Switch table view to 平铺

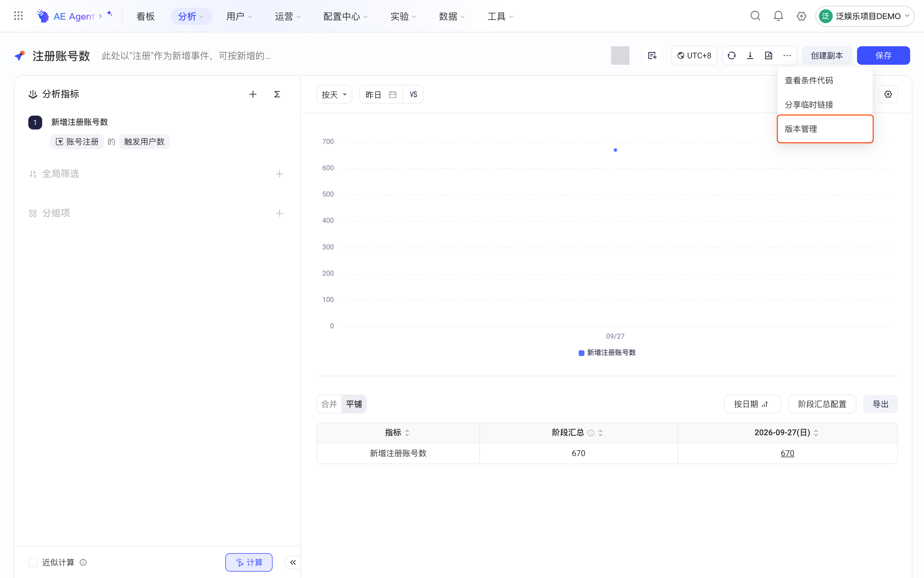click(354, 404)
